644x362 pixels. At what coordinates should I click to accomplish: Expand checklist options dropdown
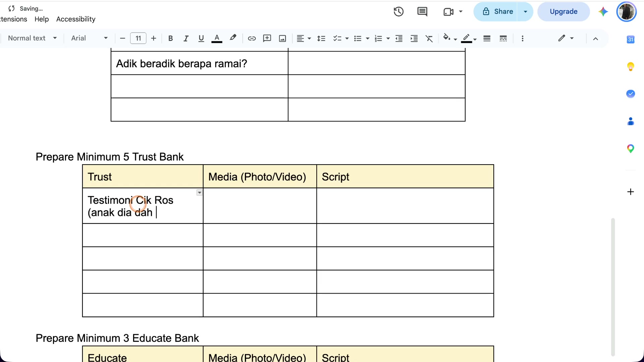click(347, 39)
